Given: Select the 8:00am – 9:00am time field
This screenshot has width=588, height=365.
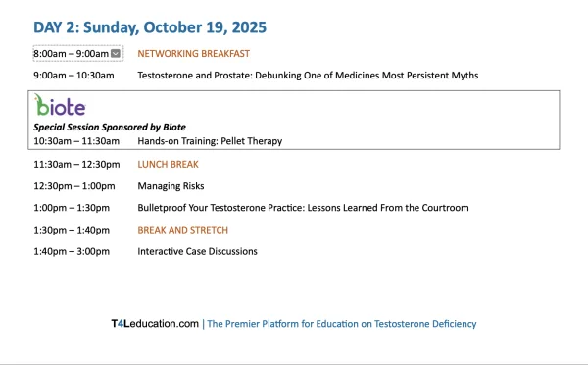Looking at the screenshot, I should tap(78, 53).
